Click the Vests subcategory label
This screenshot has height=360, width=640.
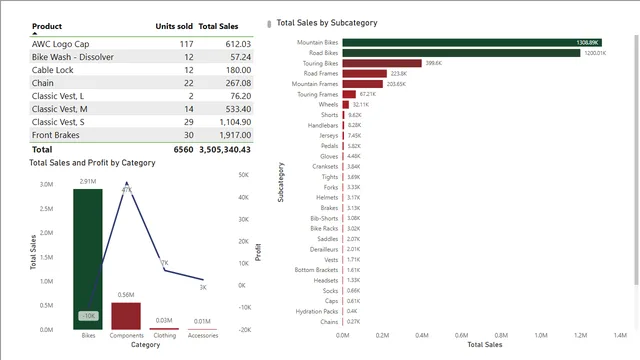[331, 260]
